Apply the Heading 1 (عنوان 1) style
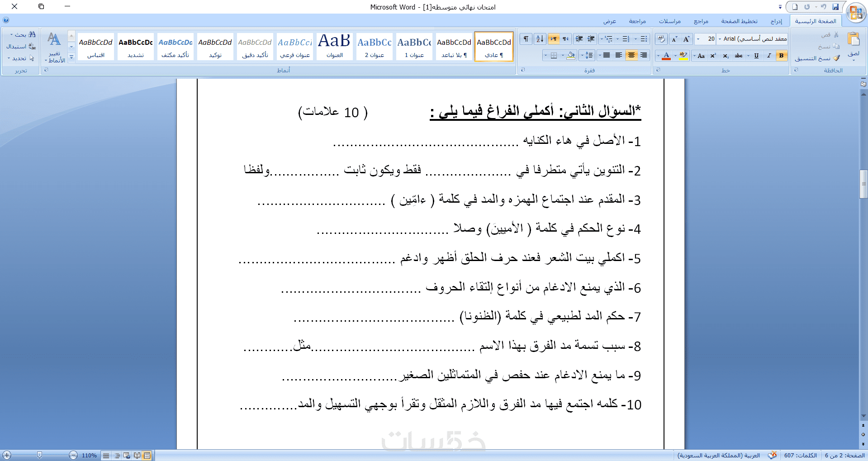 click(414, 47)
